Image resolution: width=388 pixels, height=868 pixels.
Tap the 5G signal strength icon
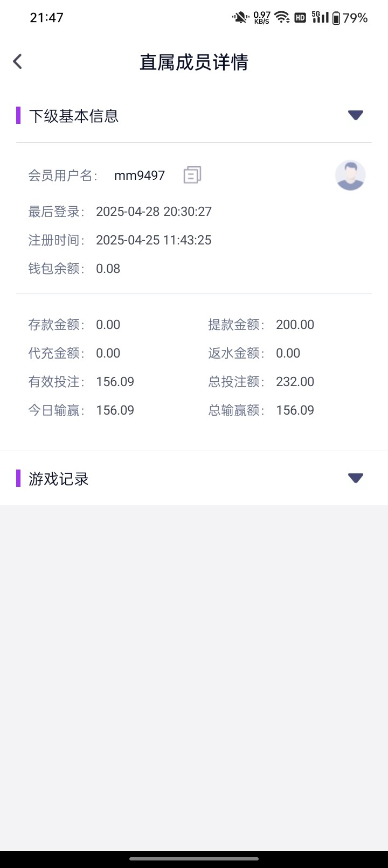tap(320, 17)
